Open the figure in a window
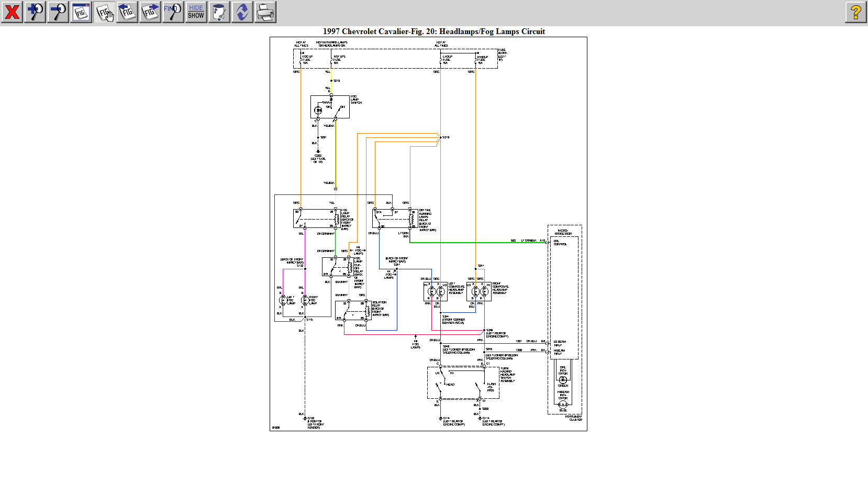Image resolution: width=868 pixels, height=480 pixels. (x=81, y=12)
